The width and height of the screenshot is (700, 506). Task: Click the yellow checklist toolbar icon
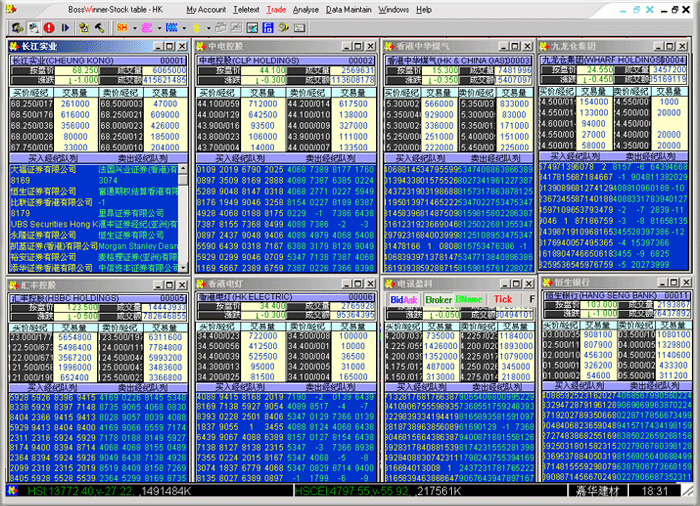[83, 28]
